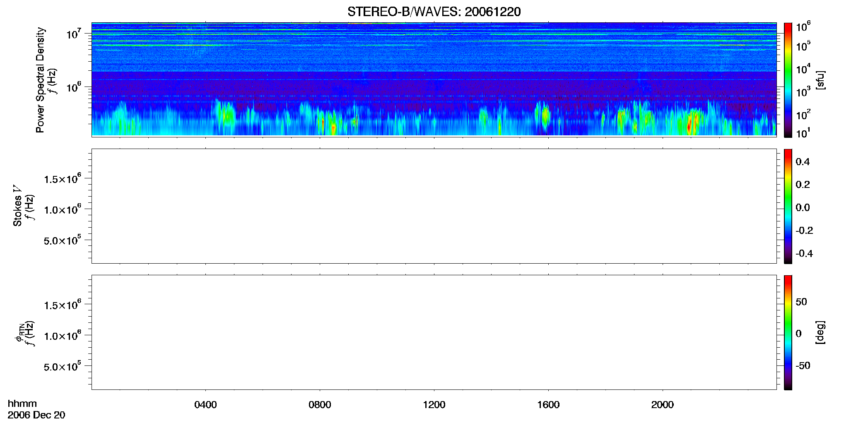This screenshot has height=447, width=868.
Task: Click the phi RTN angle colorbar
Action: pos(788,332)
